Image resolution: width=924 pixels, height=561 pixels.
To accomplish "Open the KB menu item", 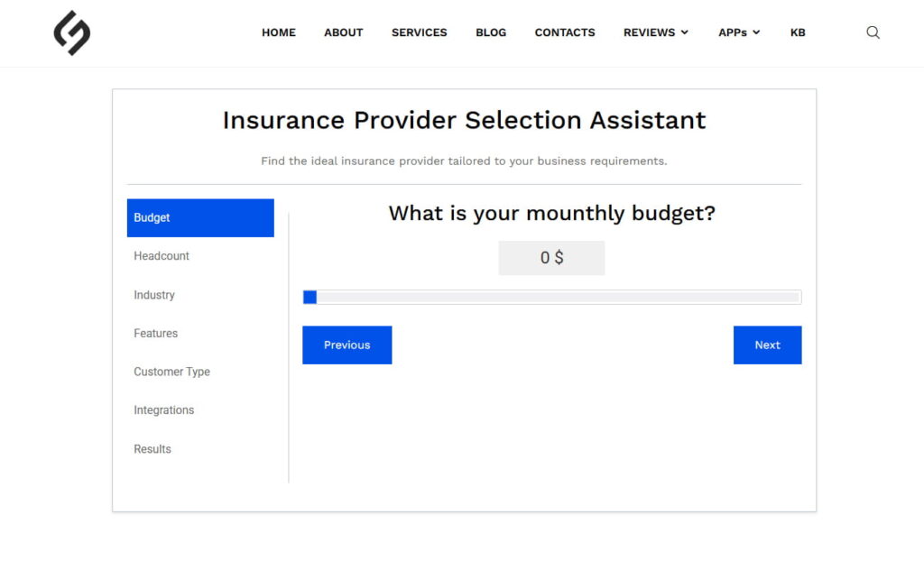I will click(x=798, y=32).
